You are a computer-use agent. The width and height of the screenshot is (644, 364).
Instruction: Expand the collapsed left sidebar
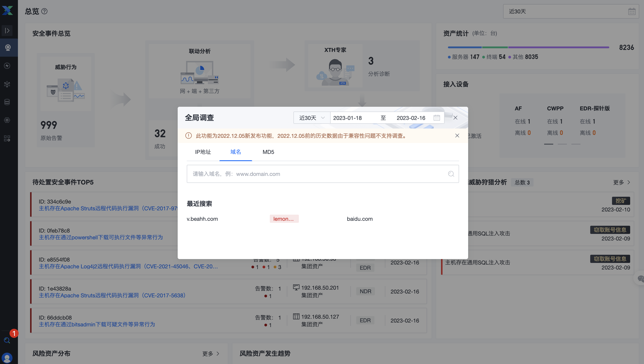tap(7, 31)
